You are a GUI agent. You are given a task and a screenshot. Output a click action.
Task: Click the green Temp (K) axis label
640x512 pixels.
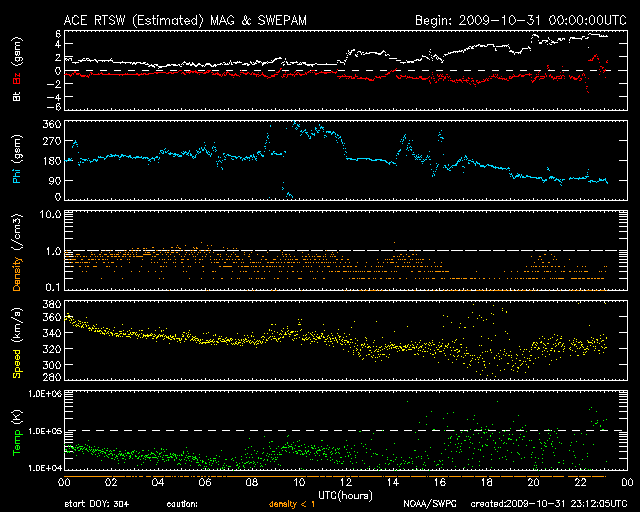click(16, 430)
